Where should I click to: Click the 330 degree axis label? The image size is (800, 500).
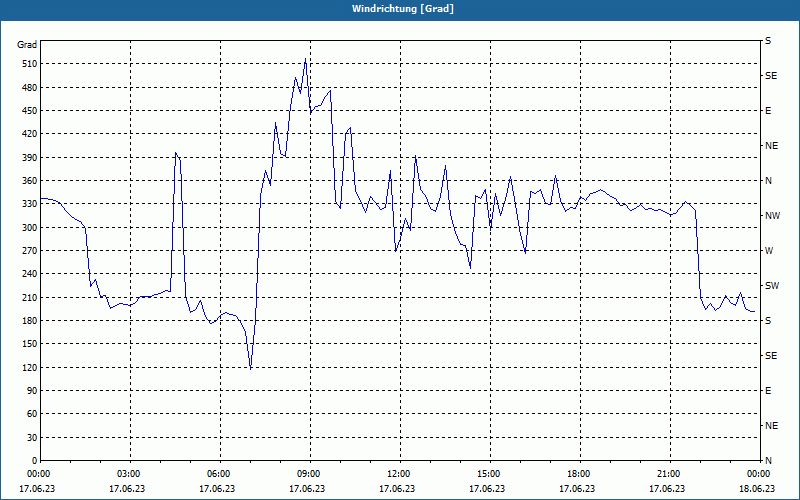30,204
